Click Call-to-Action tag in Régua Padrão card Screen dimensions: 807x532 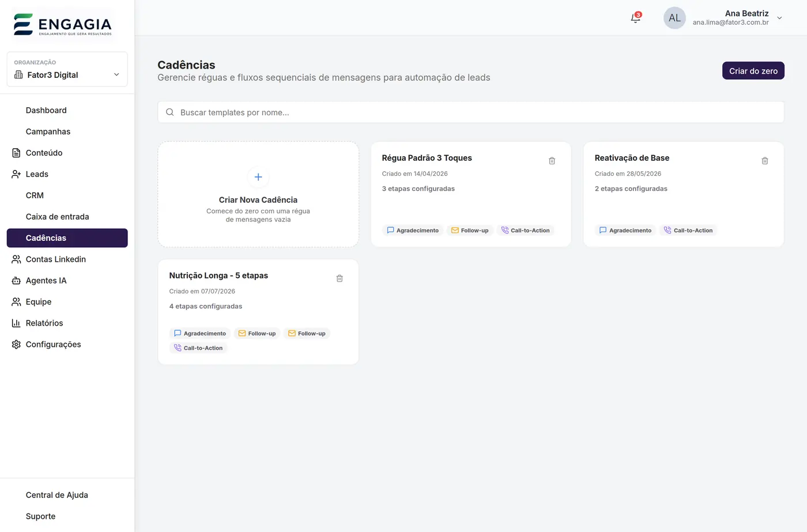pyautogui.click(x=525, y=231)
